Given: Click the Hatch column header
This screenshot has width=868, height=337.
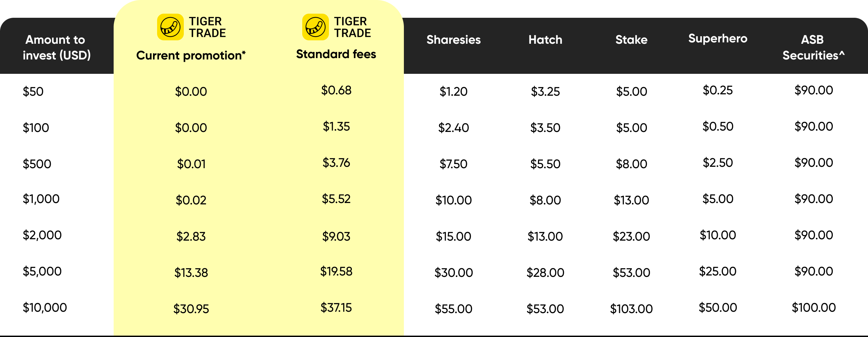Looking at the screenshot, I should click(x=545, y=40).
